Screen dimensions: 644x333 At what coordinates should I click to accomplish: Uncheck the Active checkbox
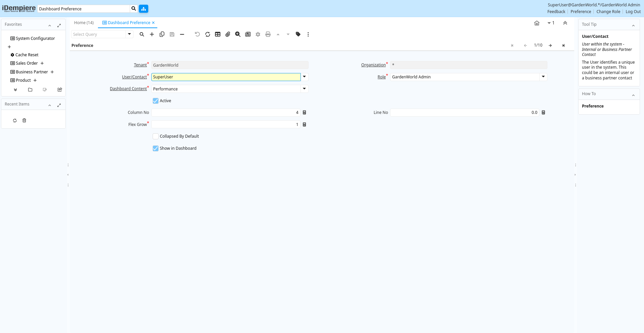(156, 101)
